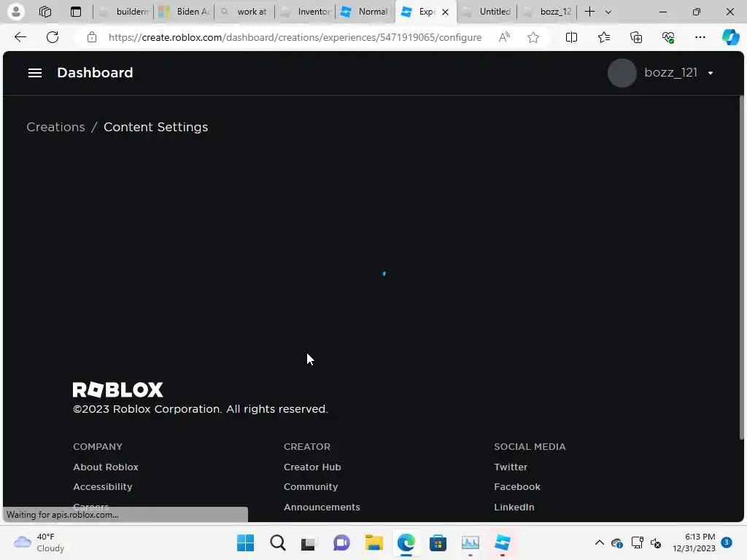Open the Creator Hub link
The height and width of the screenshot is (560, 747).
tap(312, 467)
